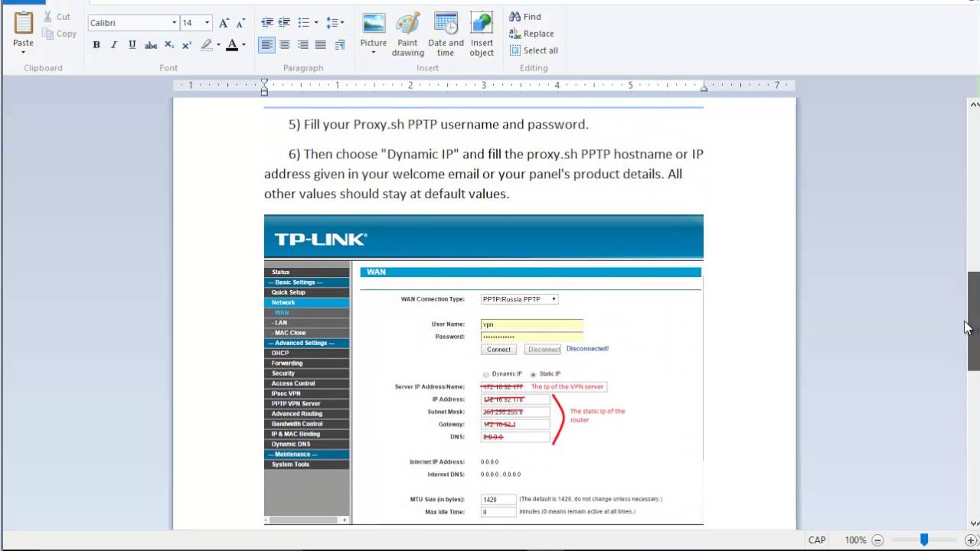Select the embedded TP-LINK router screenshot
This screenshot has height=551, width=980.
point(484,370)
